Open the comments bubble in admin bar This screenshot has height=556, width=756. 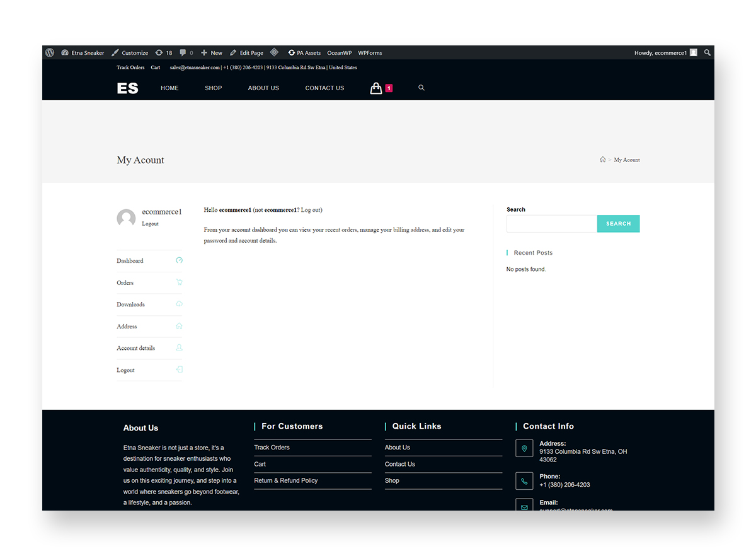click(x=186, y=53)
